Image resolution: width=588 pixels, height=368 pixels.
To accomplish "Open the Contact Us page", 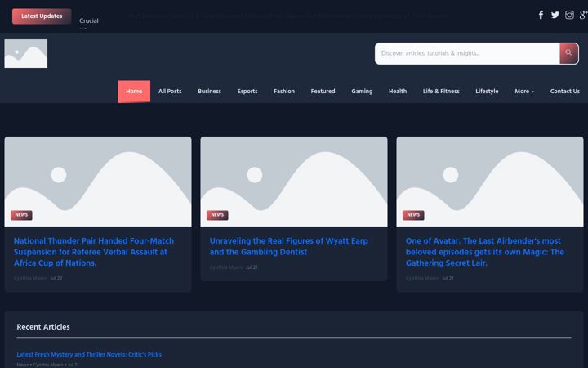I will [x=565, y=92].
